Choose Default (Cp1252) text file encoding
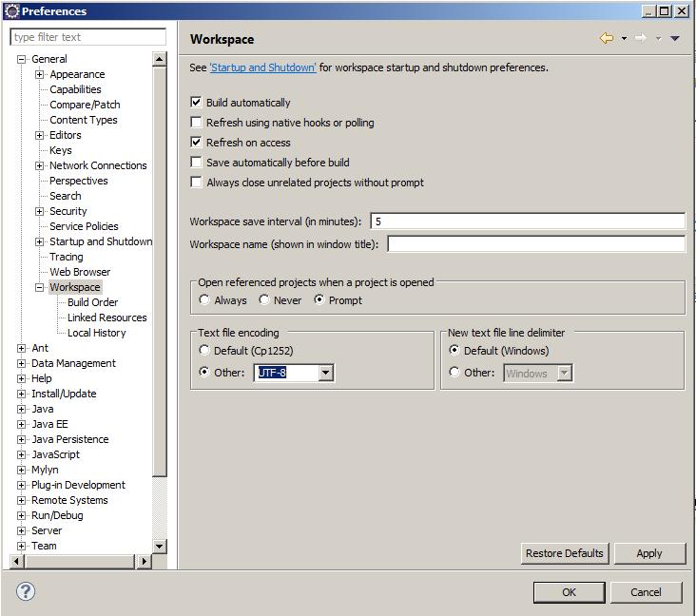 (x=204, y=351)
